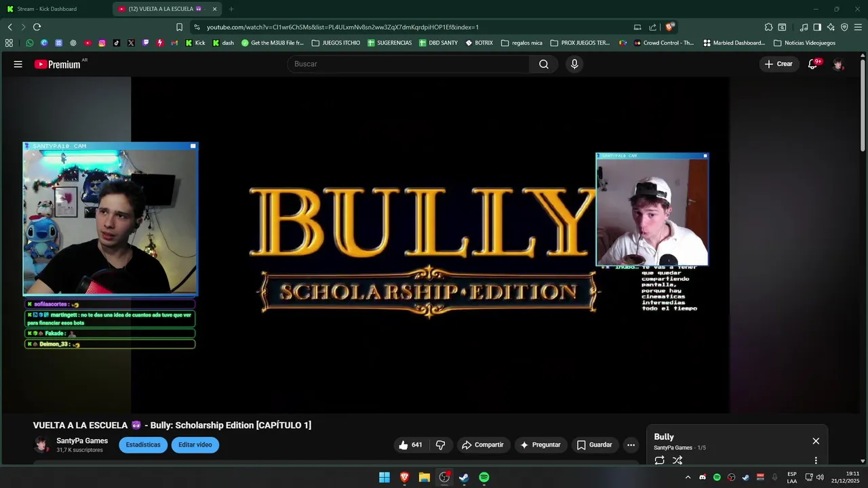The image size is (868, 488).
Task: Toggle loop playlist for Bully
Action: pos(659,460)
